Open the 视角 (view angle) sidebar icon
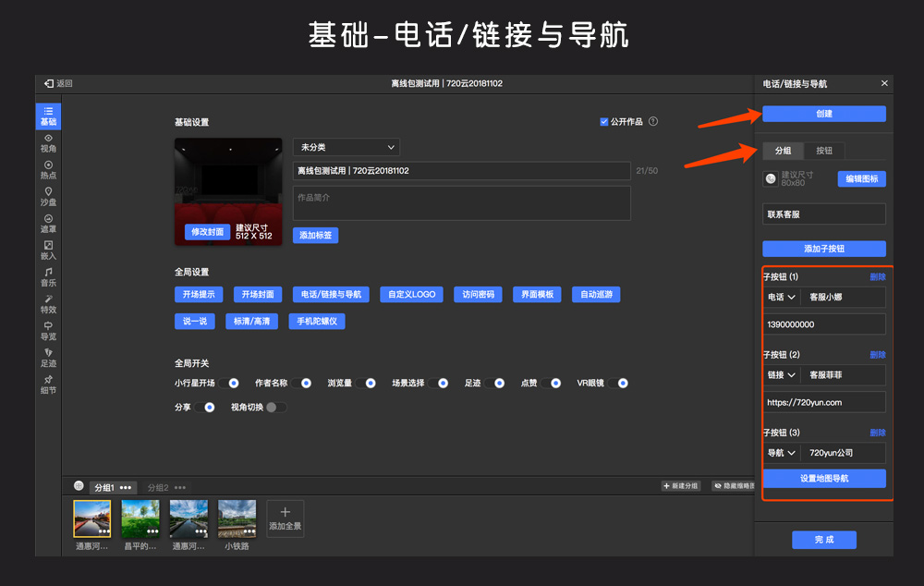Image resolution: width=924 pixels, height=586 pixels. click(48, 142)
